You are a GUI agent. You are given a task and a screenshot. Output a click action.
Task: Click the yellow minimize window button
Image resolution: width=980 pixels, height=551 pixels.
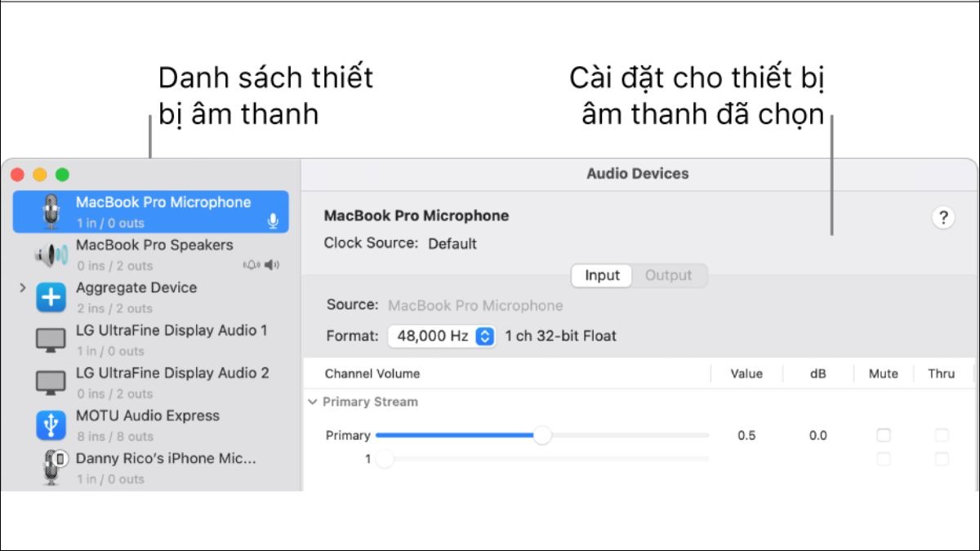[x=39, y=175]
